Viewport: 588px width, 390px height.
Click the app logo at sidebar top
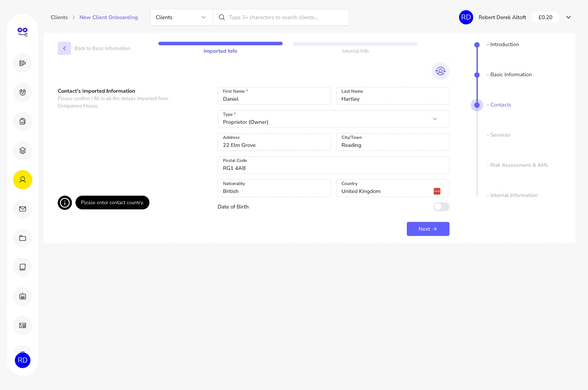click(23, 31)
